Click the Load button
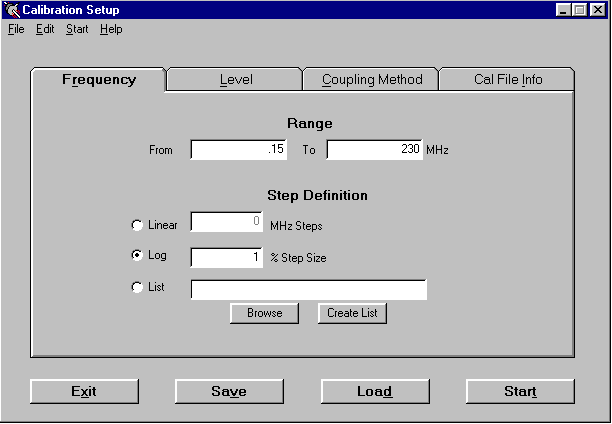Image resolution: width=612 pixels, height=424 pixels. [374, 391]
